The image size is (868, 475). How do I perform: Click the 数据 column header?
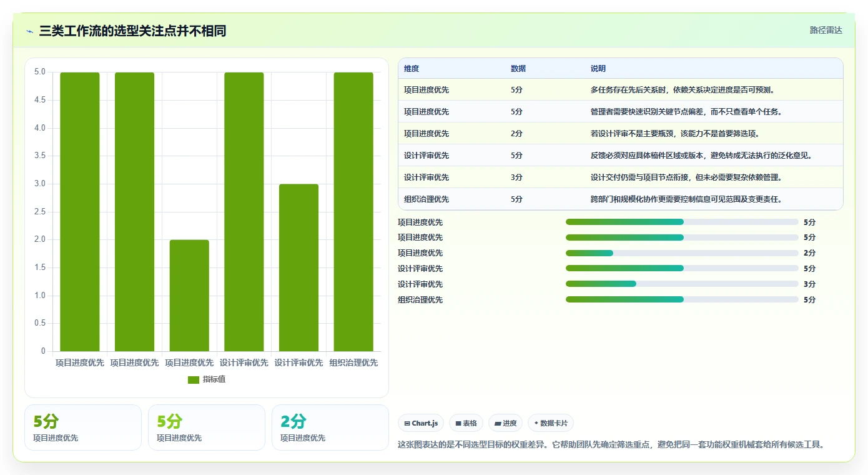tap(518, 69)
